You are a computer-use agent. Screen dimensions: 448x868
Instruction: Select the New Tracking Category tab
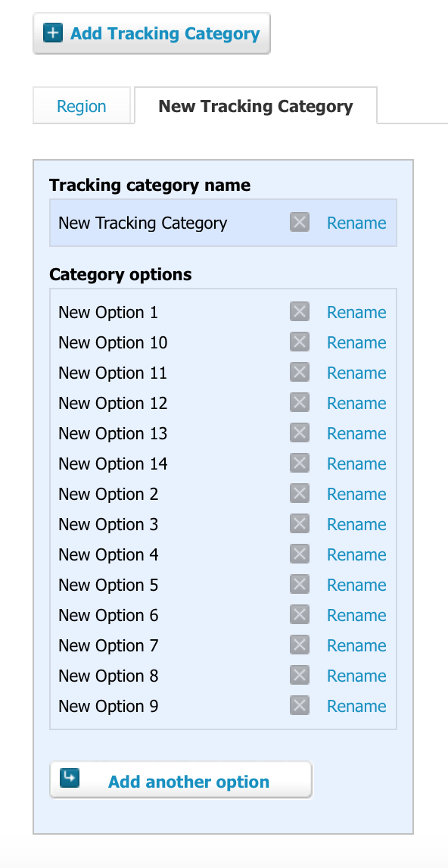click(x=256, y=106)
